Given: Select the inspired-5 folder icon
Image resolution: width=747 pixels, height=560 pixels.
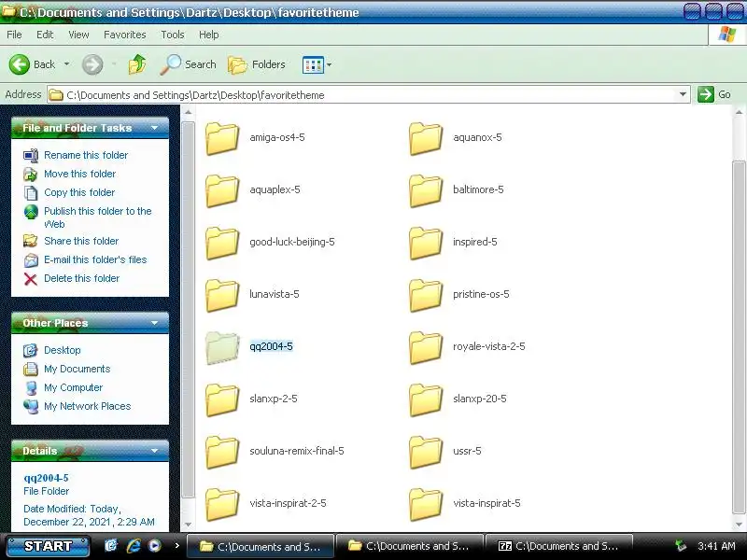Looking at the screenshot, I should pyautogui.click(x=426, y=243).
